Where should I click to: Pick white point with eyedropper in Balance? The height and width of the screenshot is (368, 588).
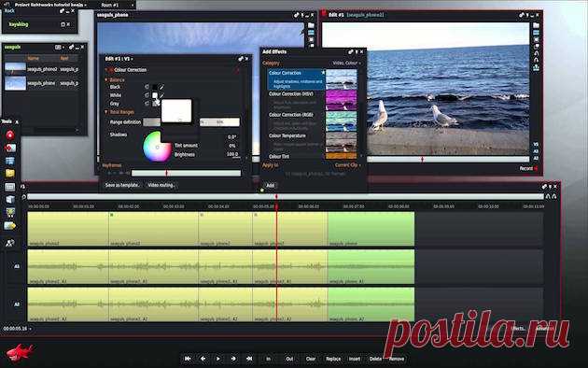click(x=161, y=95)
